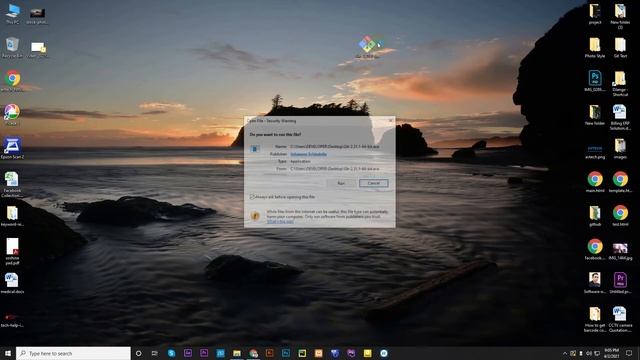640x360 pixels.
Task: Select the Photo Style folder
Action: click(x=595, y=48)
